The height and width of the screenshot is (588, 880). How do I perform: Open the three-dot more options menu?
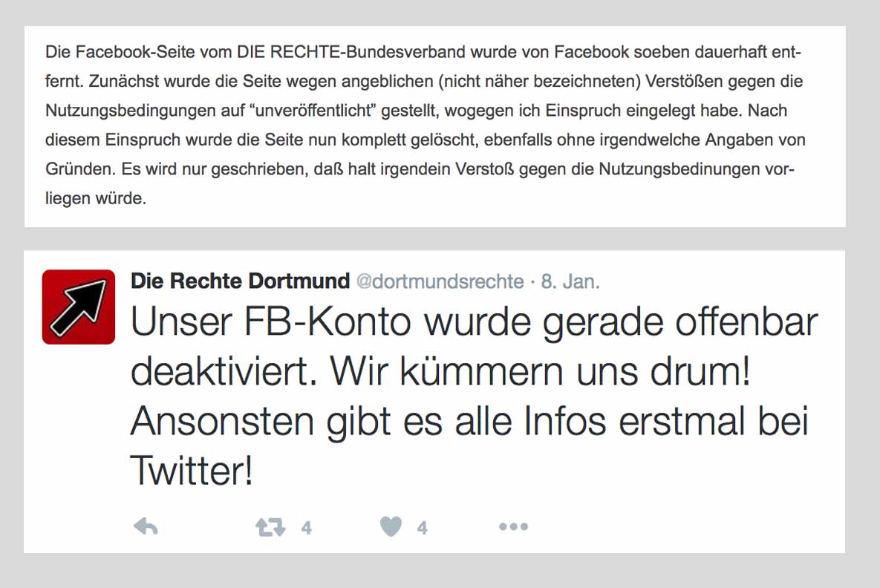pos(514,526)
